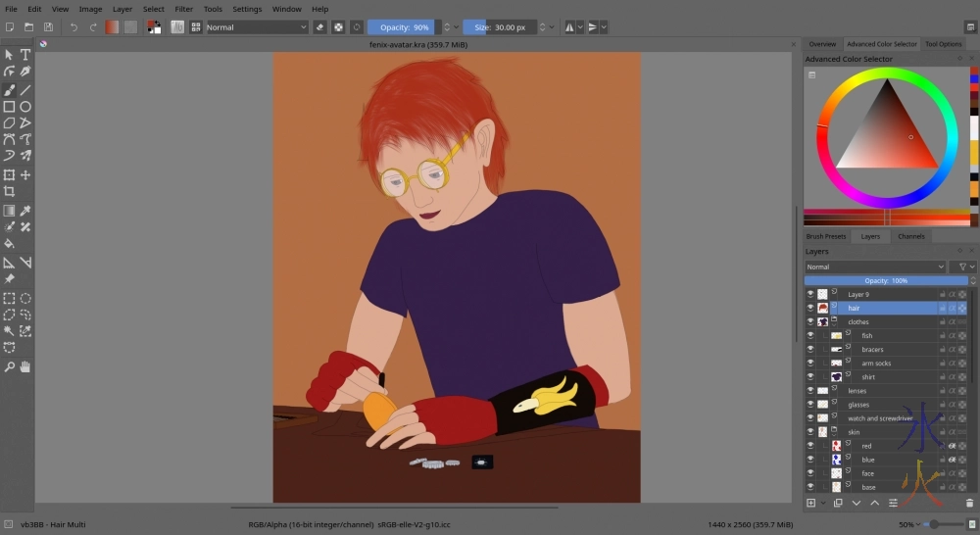This screenshot has height=535, width=980.
Task: Open the layer blend mode dropdown
Action: [x=875, y=267]
